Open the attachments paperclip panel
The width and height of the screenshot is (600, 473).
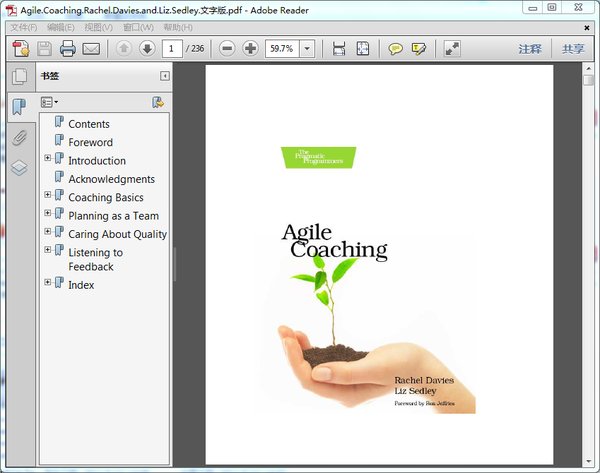(19, 138)
